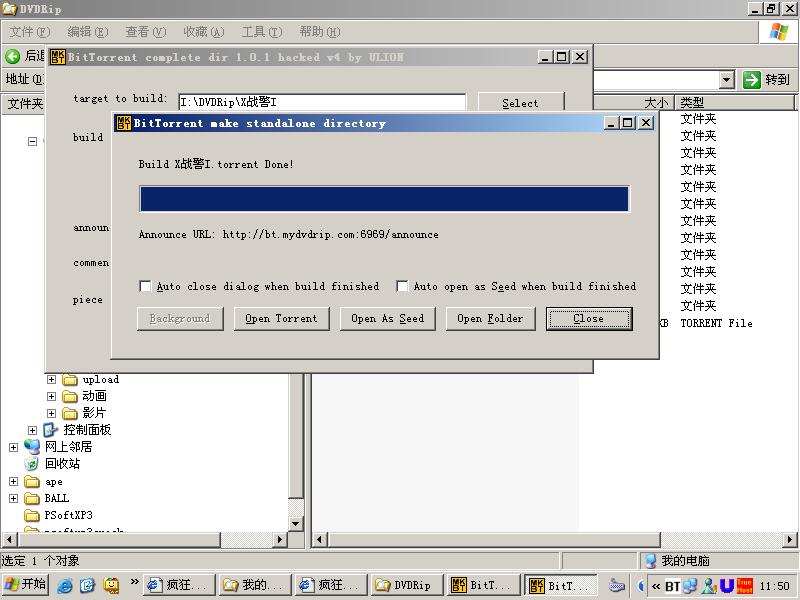Open the 帮助(H) menu
This screenshot has height=600, width=800.
[x=320, y=32]
